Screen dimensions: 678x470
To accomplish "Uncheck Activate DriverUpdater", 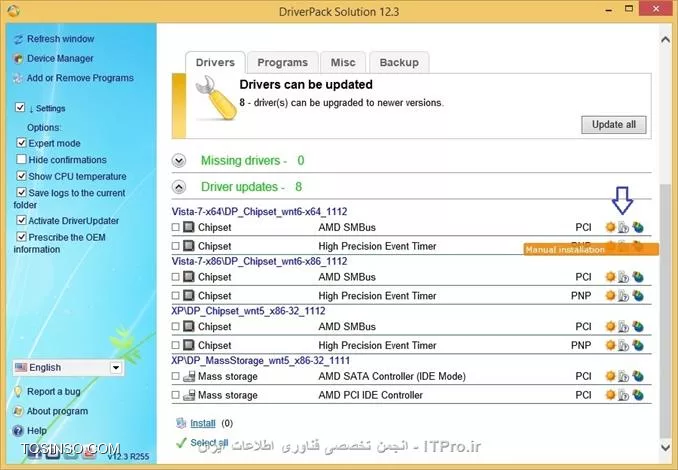I will pyautogui.click(x=21, y=220).
